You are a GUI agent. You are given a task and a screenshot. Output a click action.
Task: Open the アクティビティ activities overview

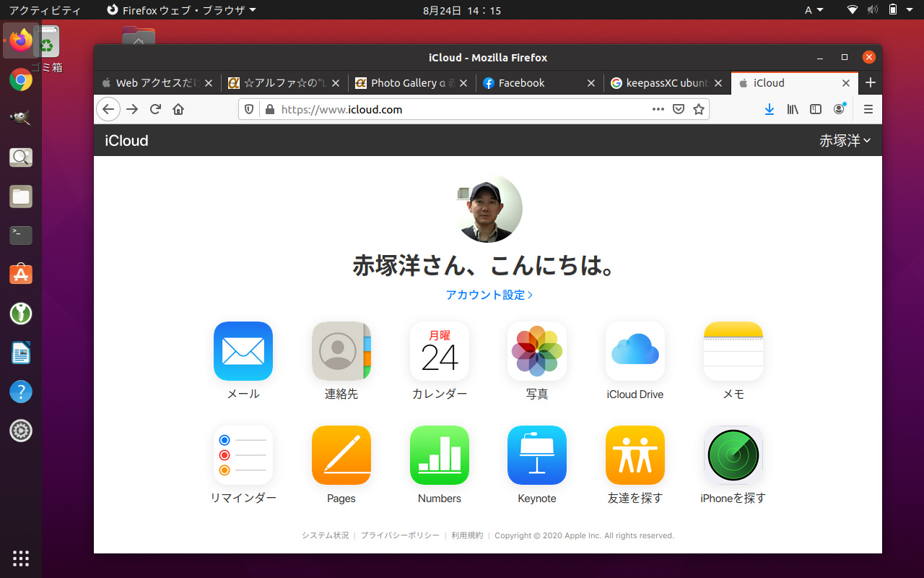coord(45,10)
